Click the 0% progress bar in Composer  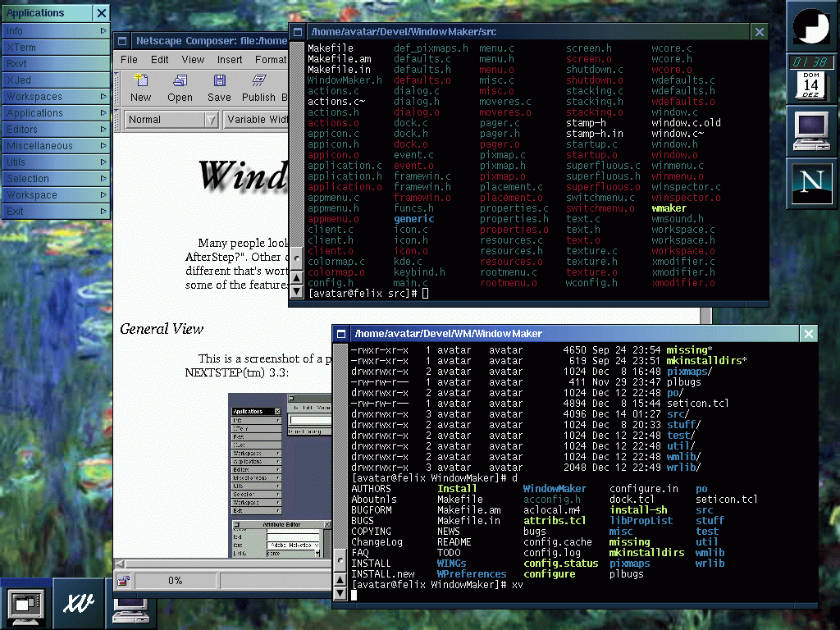click(176, 580)
